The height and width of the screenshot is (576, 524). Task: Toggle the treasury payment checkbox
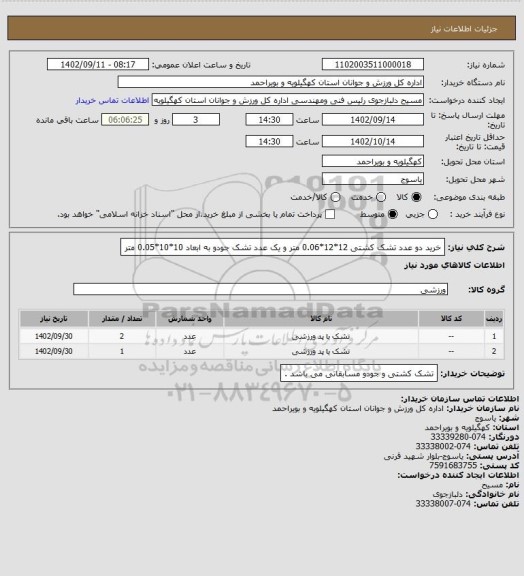(330, 214)
